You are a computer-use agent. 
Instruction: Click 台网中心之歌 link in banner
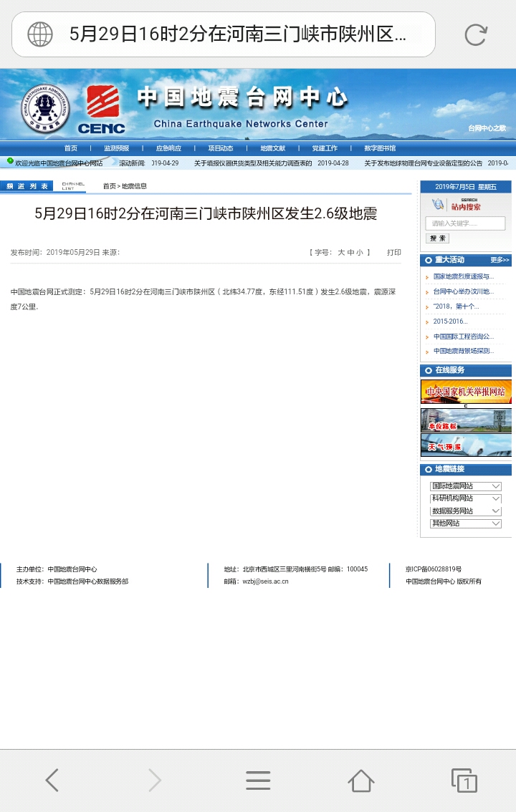[x=487, y=128]
